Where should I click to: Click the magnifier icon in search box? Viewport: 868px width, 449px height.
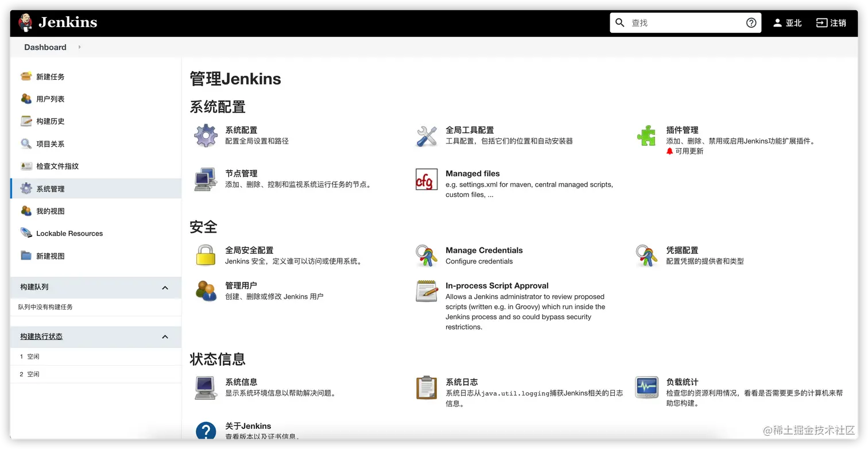[620, 23]
